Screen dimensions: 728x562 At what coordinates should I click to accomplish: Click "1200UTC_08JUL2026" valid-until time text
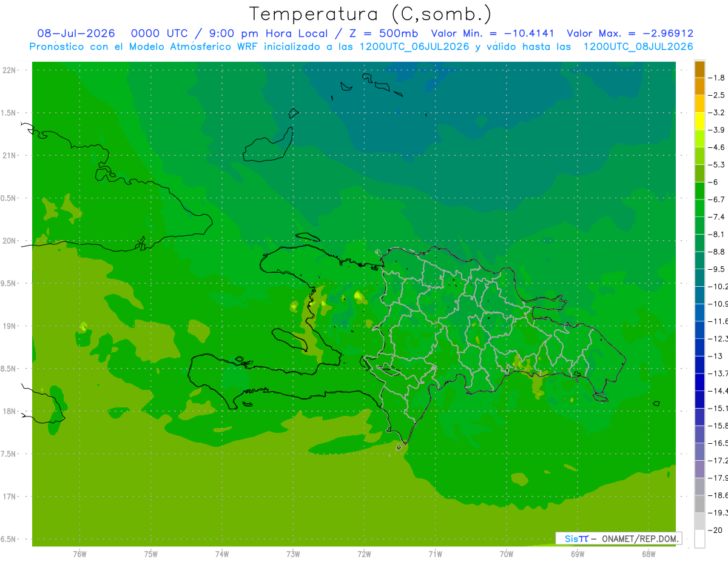[x=638, y=47]
